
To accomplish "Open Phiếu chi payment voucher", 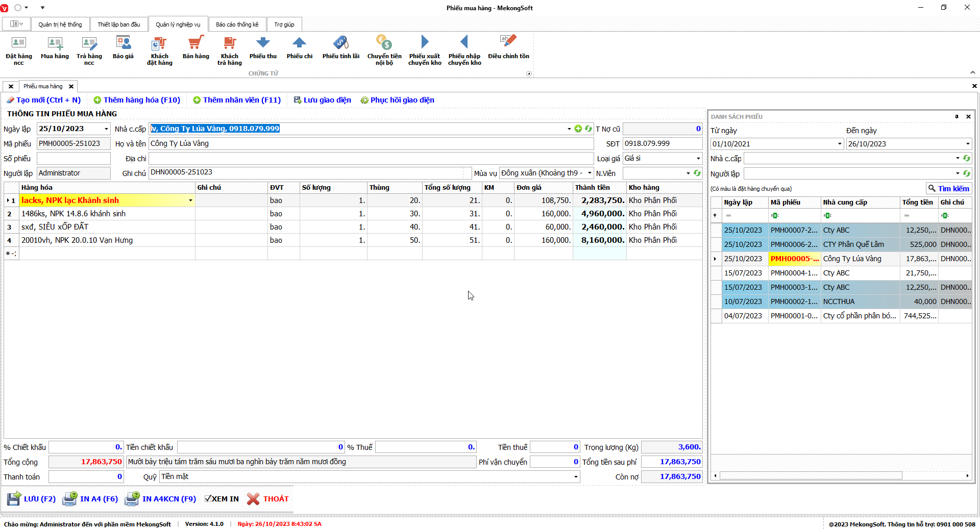I will tap(299, 48).
